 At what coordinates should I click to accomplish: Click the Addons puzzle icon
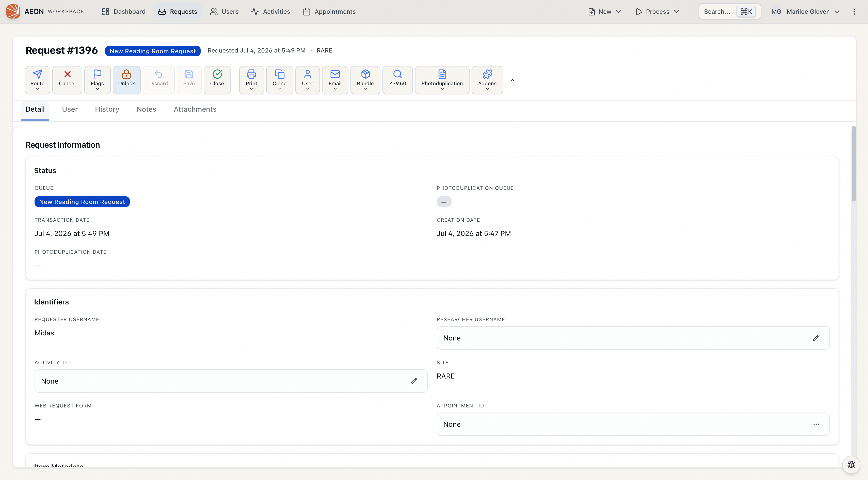pos(487,74)
